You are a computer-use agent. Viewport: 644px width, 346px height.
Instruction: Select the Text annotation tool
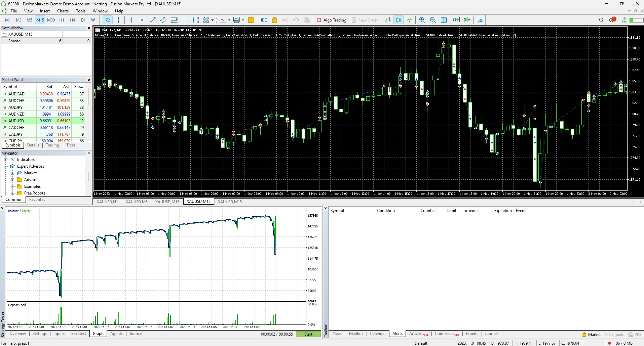(x=185, y=20)
